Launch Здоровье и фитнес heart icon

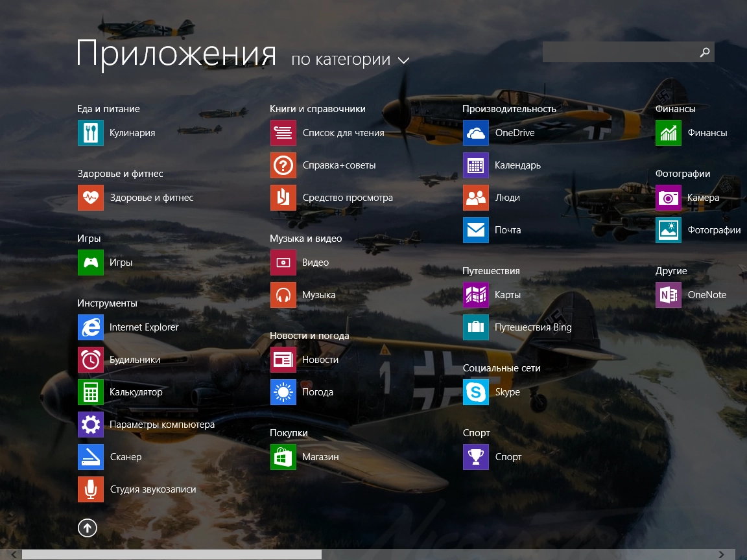(91, 198)
